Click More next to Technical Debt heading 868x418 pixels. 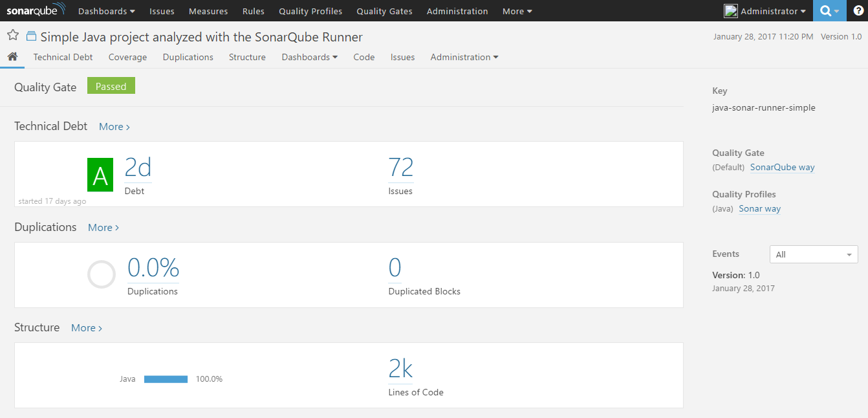114,127
